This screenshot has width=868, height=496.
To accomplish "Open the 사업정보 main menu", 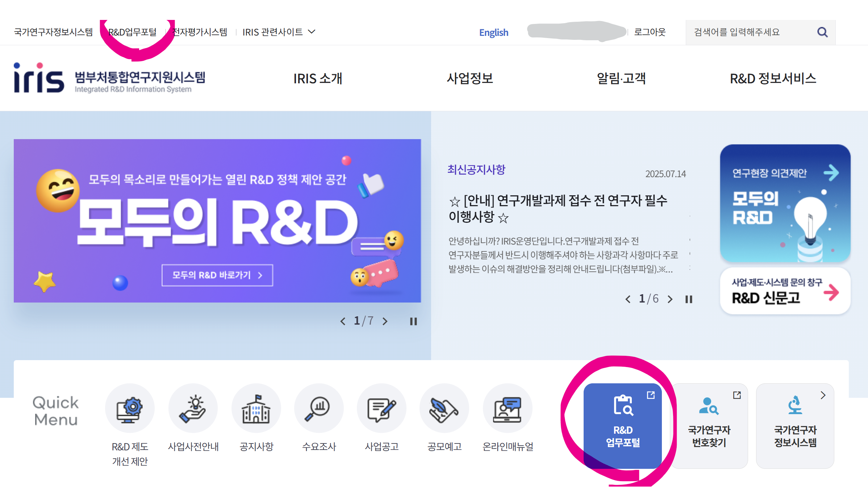I will click(x=470, y=79).
